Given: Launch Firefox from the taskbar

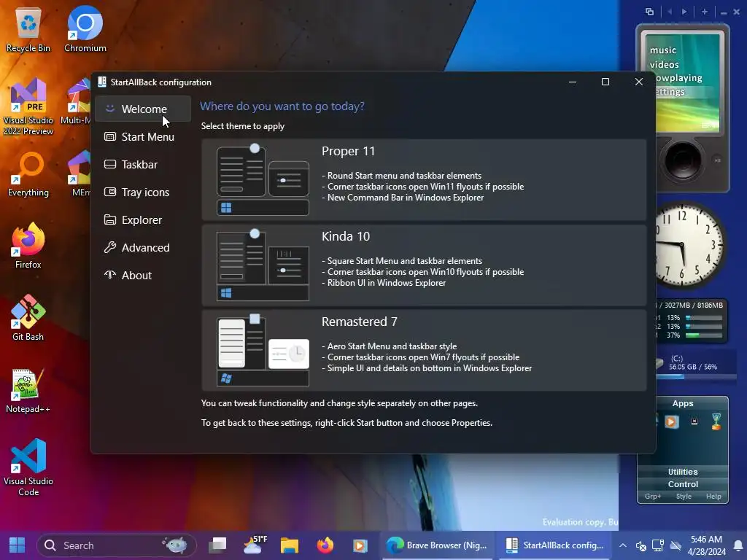Looking at the screenshot, I should [x=325, y=545].
